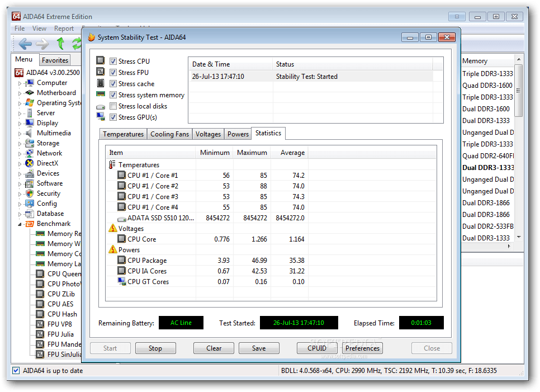Switch to the Powers tab
540x392 pixels.
click(238, 134)
